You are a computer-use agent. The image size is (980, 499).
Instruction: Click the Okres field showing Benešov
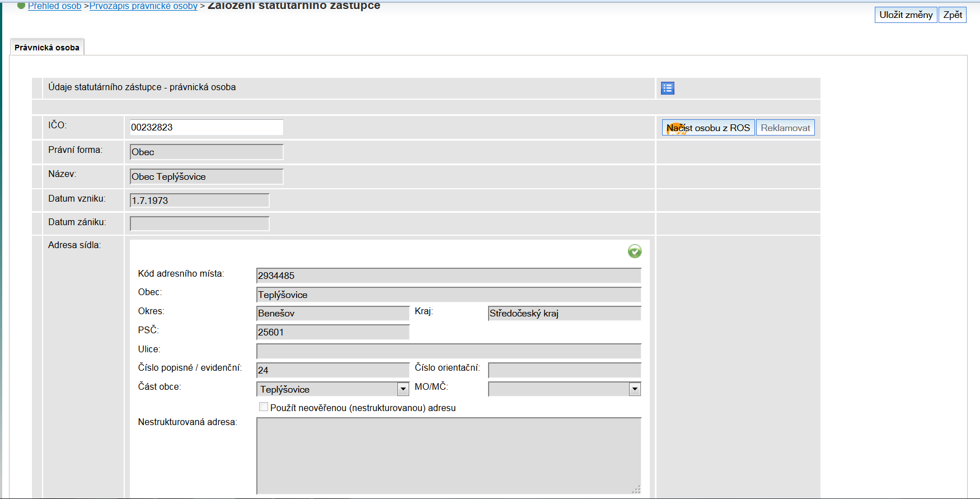(x=332, y=313)
